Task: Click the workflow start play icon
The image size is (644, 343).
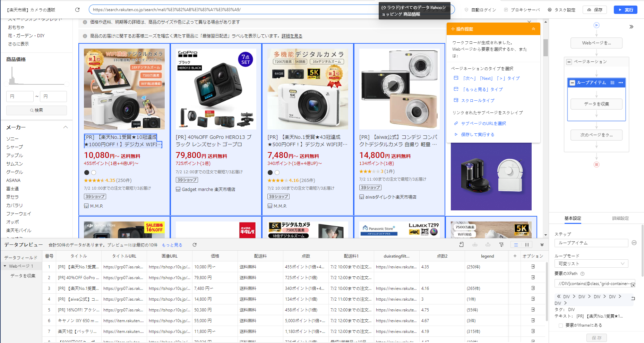Action: tap(596, 25)
